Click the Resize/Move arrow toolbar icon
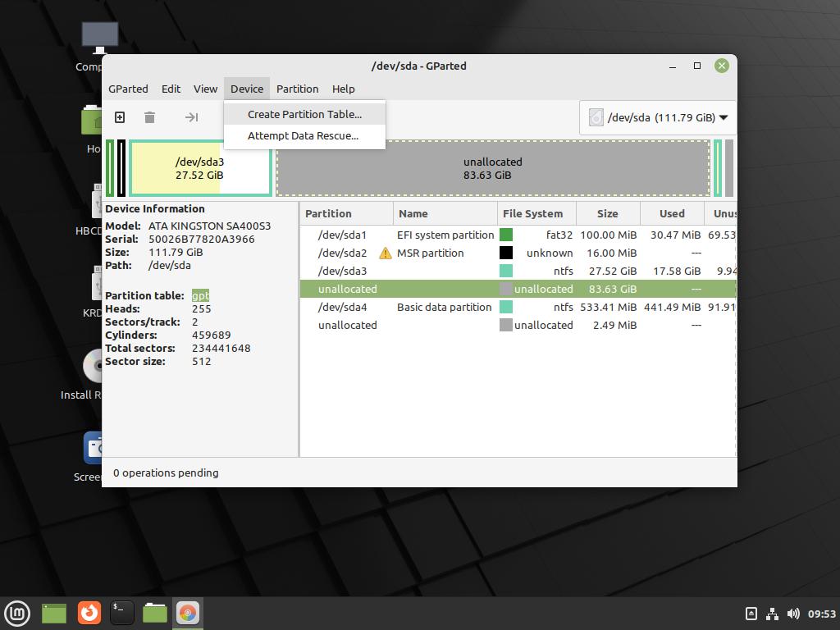This screenshot has width=840, height=630. point(191,117)
